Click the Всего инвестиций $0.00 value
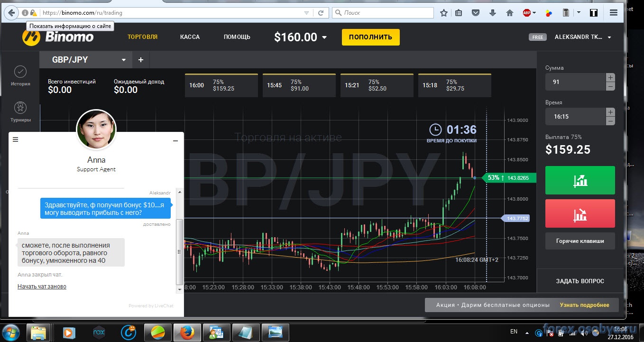The width and height of the screenshot is (644, 342). point(60,90)
